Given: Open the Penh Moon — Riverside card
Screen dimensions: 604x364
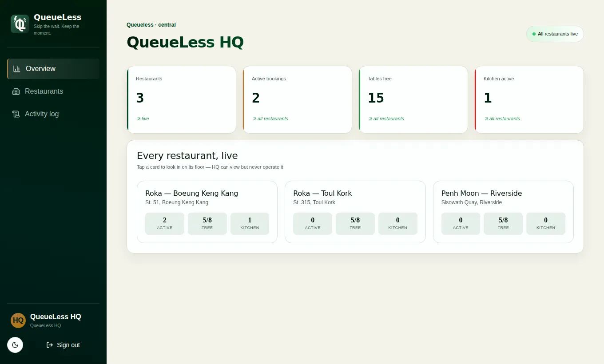Looking at the screenshot, I should 503,212.
